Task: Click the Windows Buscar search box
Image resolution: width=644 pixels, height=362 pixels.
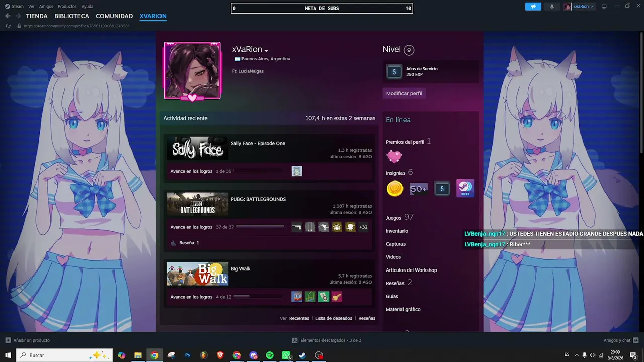Action: point(64,355)
